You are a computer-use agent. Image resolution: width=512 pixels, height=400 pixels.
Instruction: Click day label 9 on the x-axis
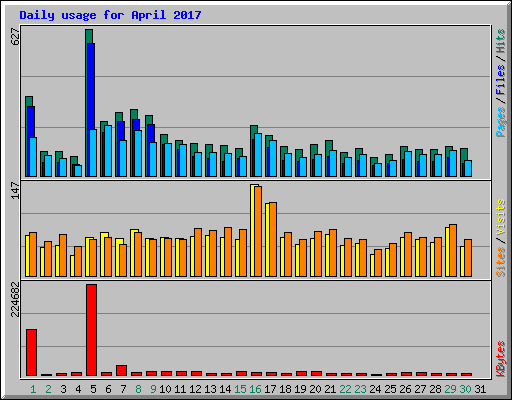tap(153, 389)
